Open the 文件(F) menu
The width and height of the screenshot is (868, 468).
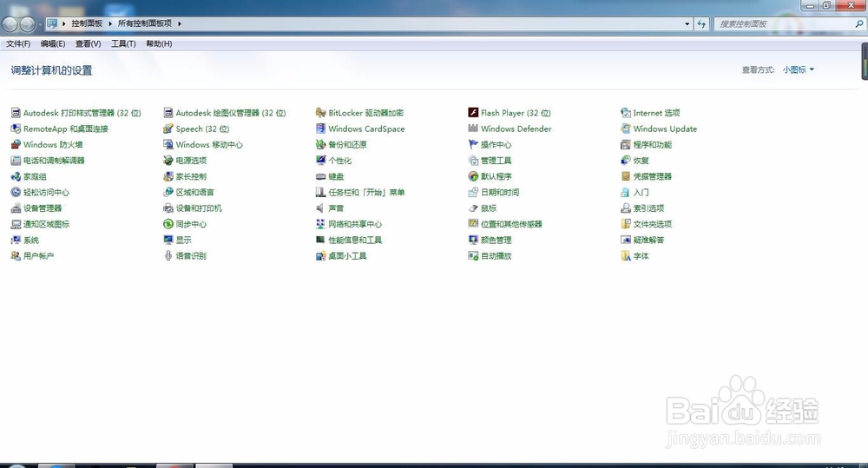18,43
